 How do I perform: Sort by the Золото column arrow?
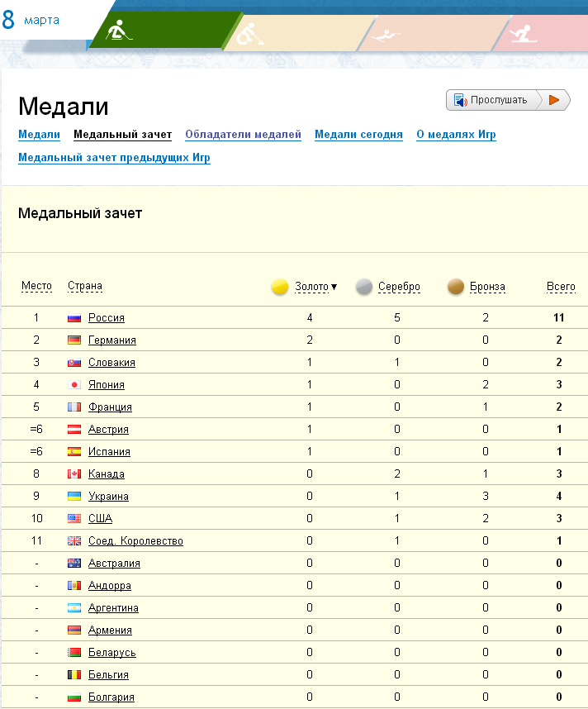pos(334,287)
